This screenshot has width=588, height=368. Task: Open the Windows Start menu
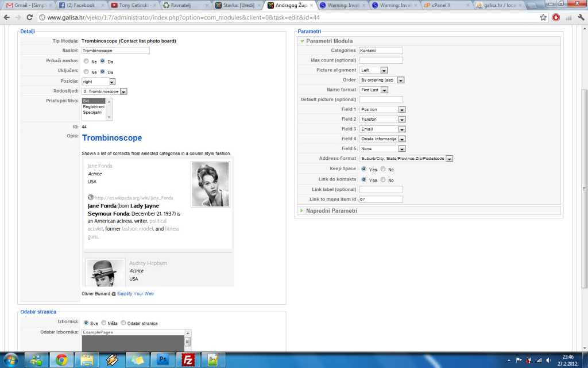point(11,360)
